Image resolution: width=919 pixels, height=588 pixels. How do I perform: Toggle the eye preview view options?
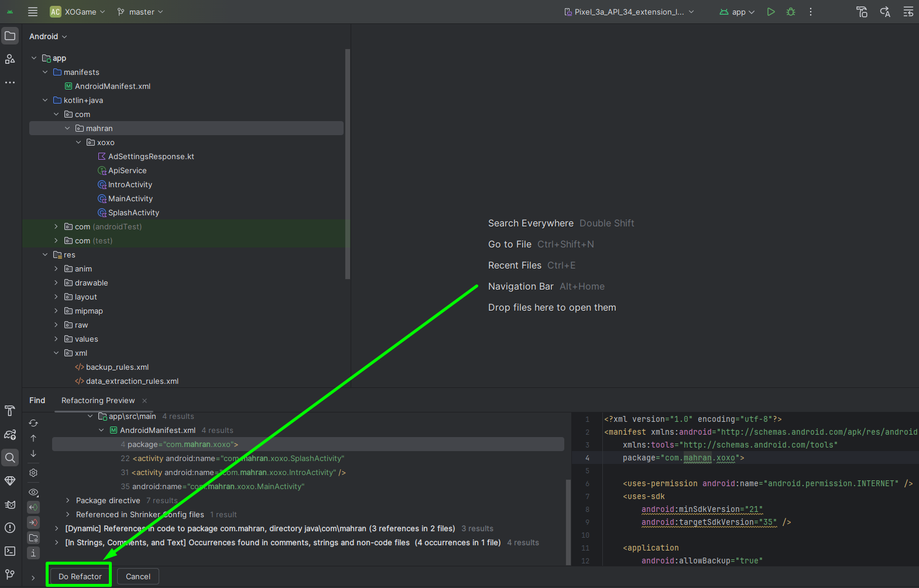pos(33,492)
